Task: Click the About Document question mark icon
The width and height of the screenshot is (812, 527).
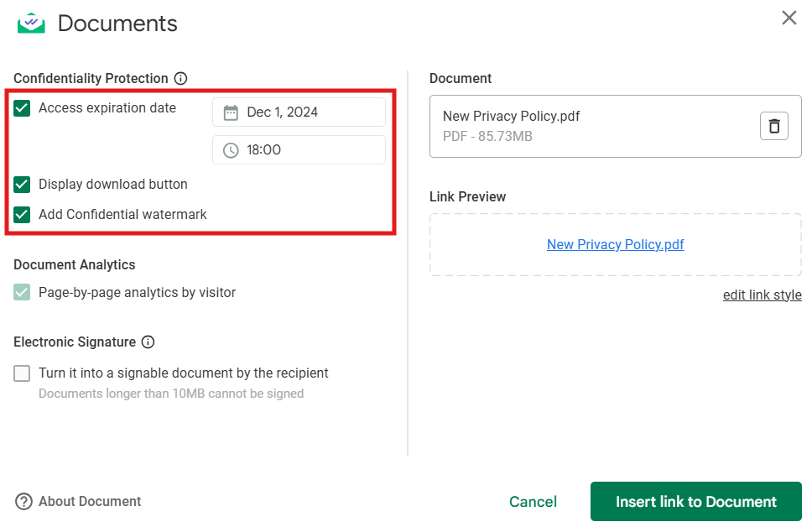Action: click(23, 502)
